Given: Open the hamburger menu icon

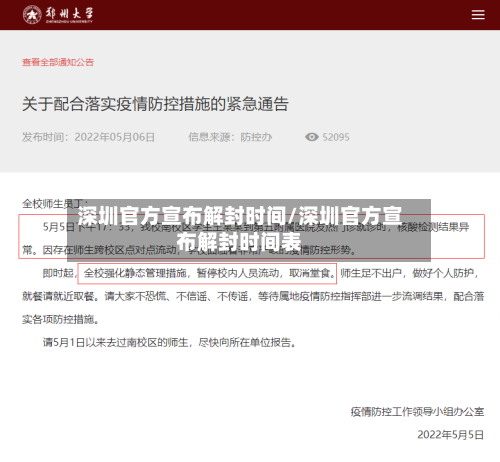Looking at the screenshot, I should click(478, 15).
